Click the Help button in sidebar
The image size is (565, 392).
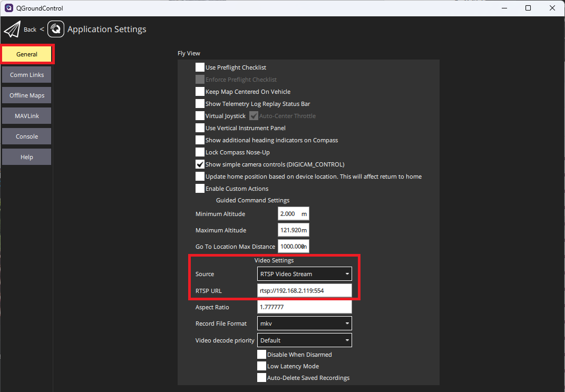coord(27,157)
